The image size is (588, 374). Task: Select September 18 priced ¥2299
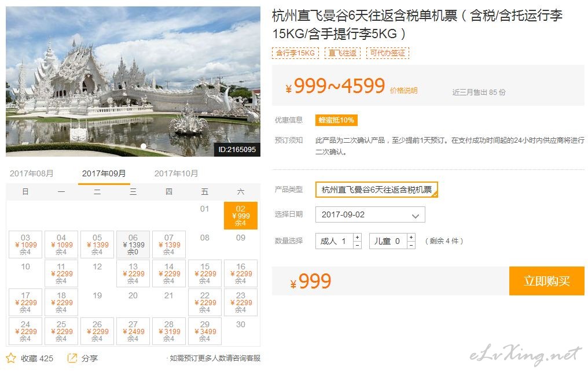click(x=61, y=302)
